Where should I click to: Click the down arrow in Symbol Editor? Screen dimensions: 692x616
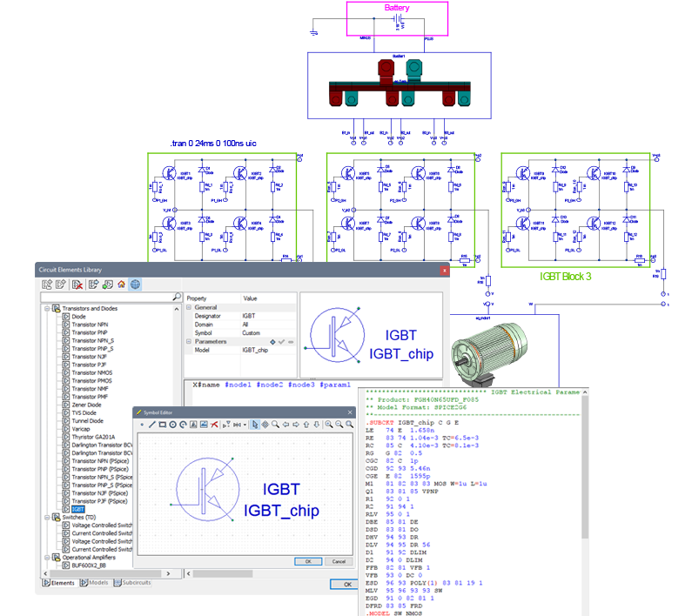tap(317, 425)
